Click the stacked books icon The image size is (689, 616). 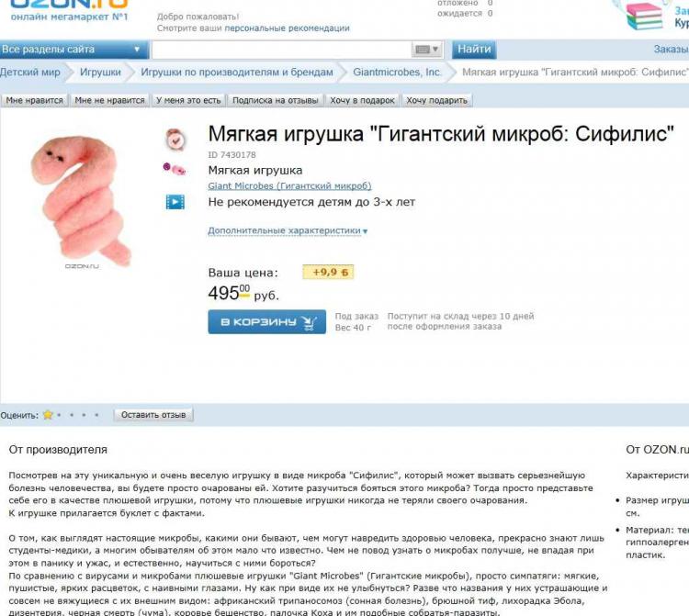(x=645, y=16)
